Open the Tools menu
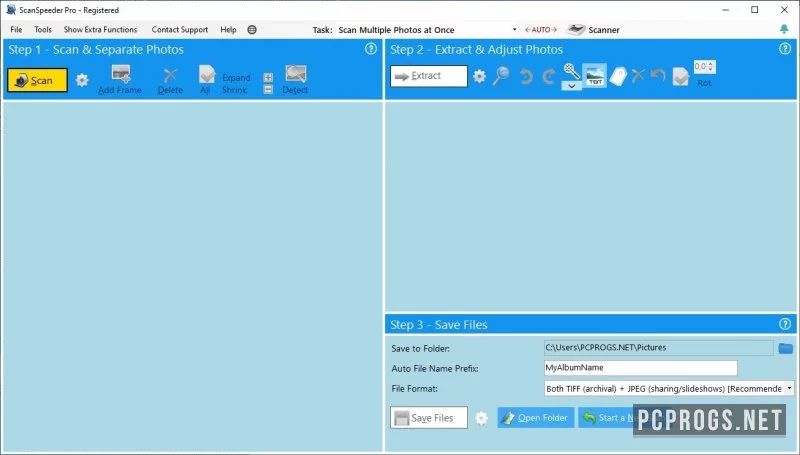Viewport: 800px width, 455px height. pos(43,30)
